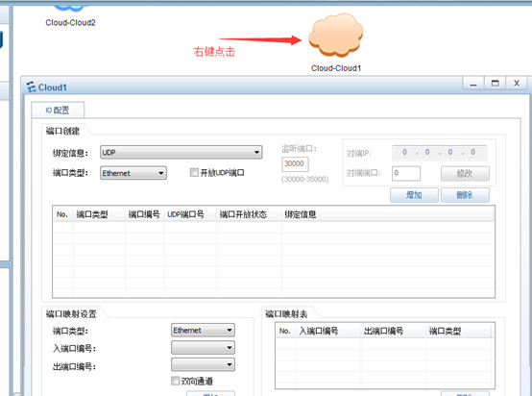The width and height of the screenshot is (532, 396).
Task: Click the 绑定信息 column header
Action: click(x=387, y=214)
